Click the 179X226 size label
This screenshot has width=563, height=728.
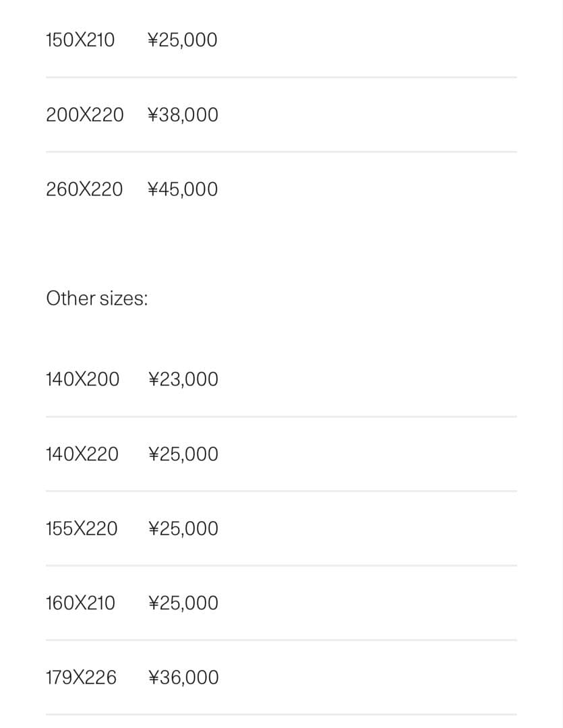81,677
